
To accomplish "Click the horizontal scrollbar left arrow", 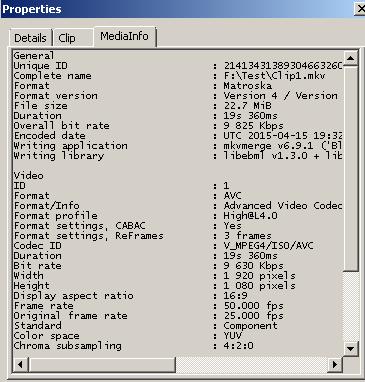I will tap(20, 364).
